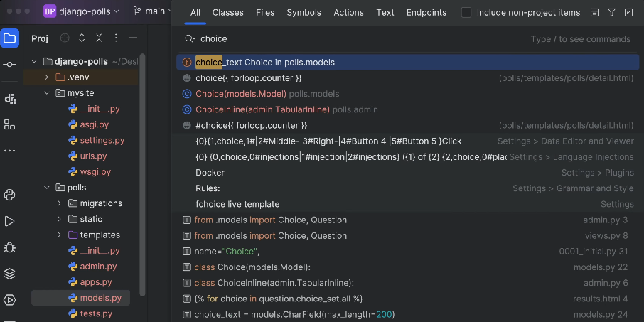
Task: Switch to the Text tab
Action: tap(385, 13)
